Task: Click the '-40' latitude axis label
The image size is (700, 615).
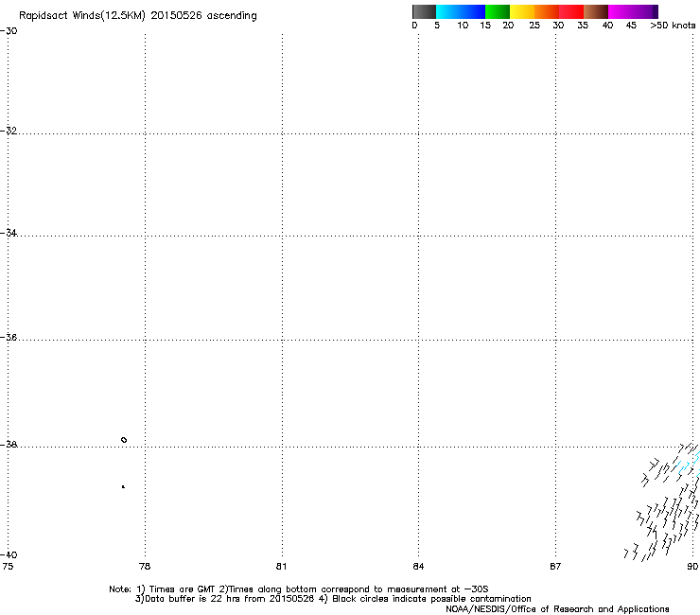Action: click(9, 554)
